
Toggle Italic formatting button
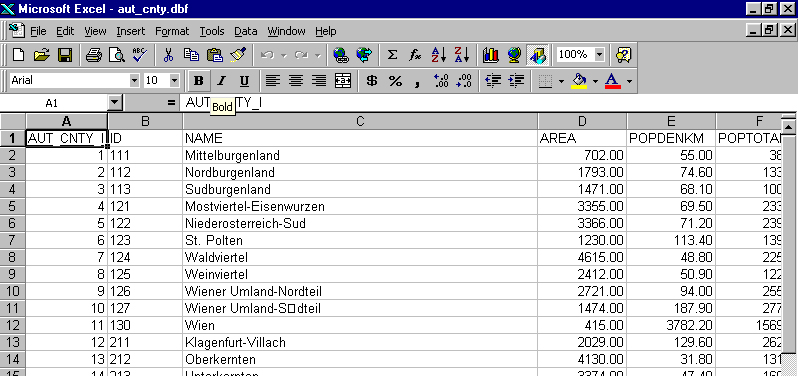pyautogui.click(x=221, y=80)
